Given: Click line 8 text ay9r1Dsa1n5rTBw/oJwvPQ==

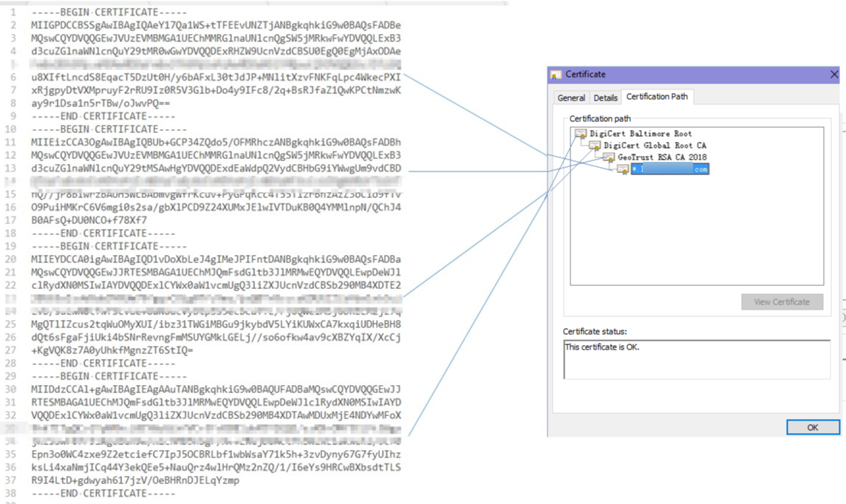Looking at the screenshot, I should pyautogui.click(x=100, y=103).
